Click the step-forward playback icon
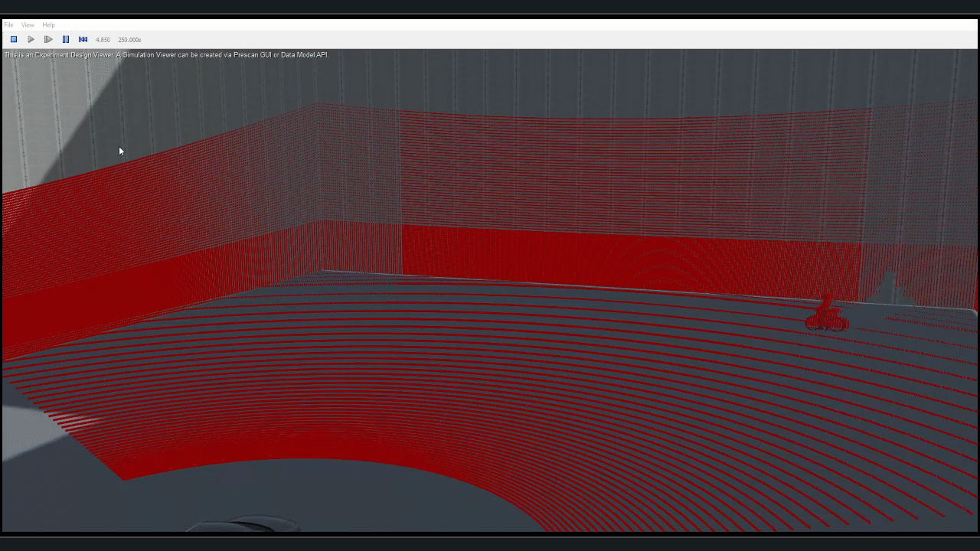The image size is (980, 551). pos(48,39)
